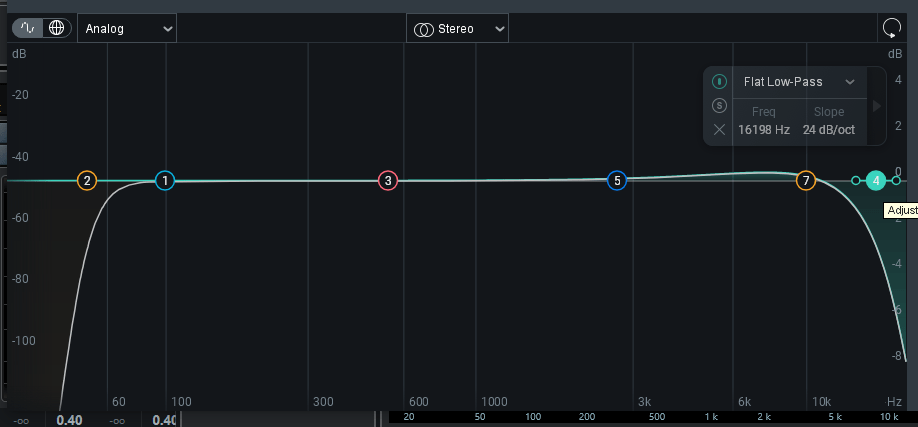Image resolution: width=918 pixels, height=427 pixels.
Task: Select the highlighted band node 4
Action: click(x=876, y=181)
